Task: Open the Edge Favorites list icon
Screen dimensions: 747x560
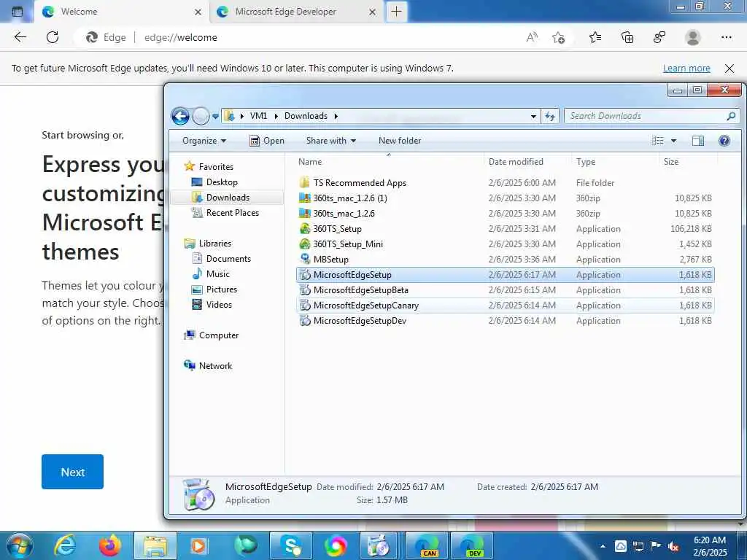Action: [595, 37]
